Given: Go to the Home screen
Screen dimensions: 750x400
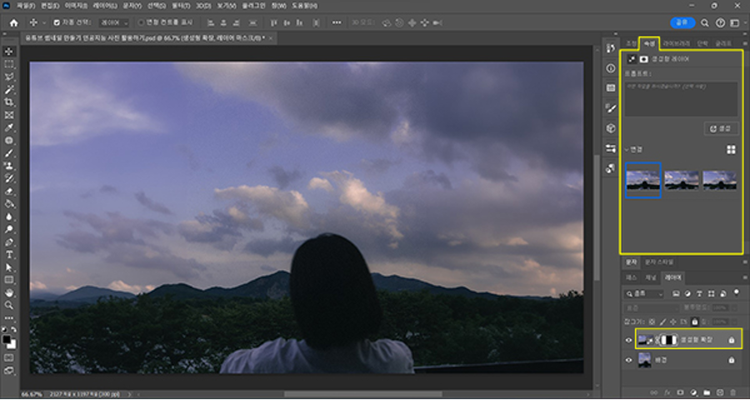Looking at the screenshot, I should 14,22.
